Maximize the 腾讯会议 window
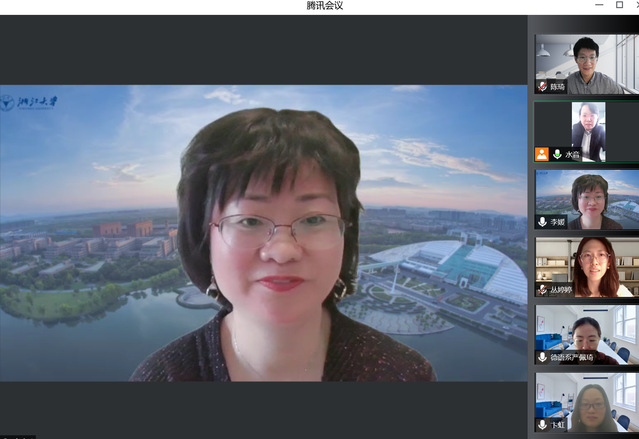The image size is (639, 439). coord(619,5)
